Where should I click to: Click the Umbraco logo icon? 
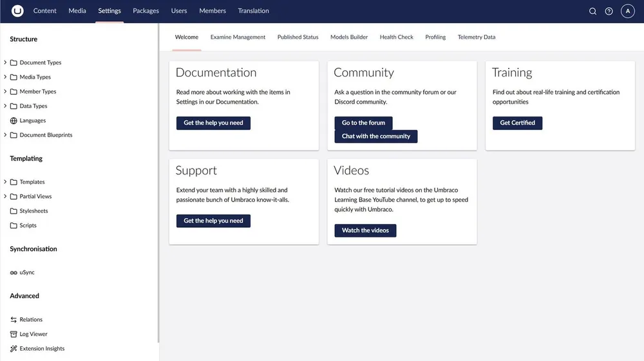click(x=17, y=11)
